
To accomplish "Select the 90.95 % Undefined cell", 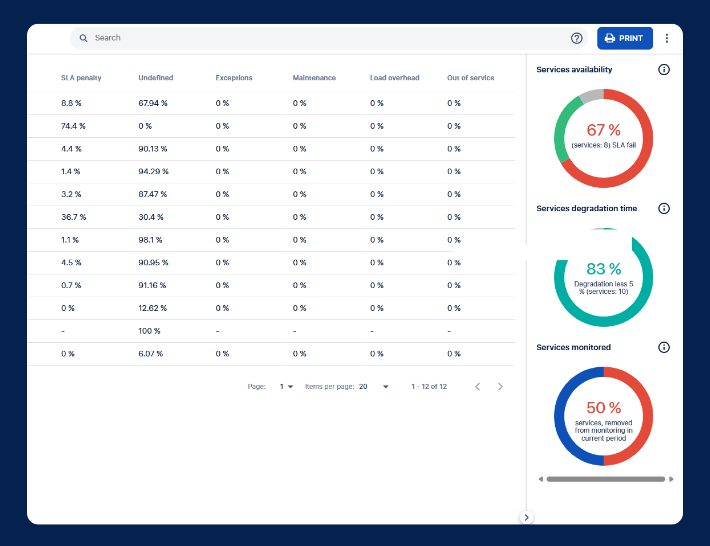I will click(x=153, y=262).
